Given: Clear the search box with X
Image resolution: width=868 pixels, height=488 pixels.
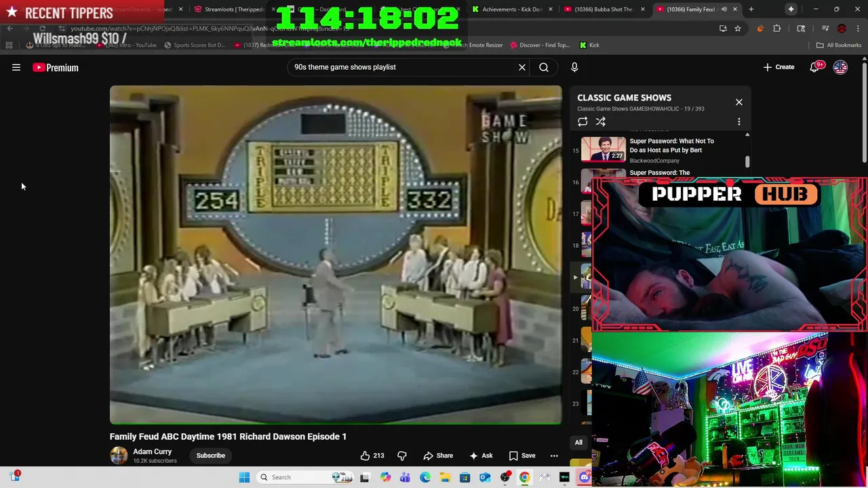Looking at the screenshot, I should coord(522,67).
